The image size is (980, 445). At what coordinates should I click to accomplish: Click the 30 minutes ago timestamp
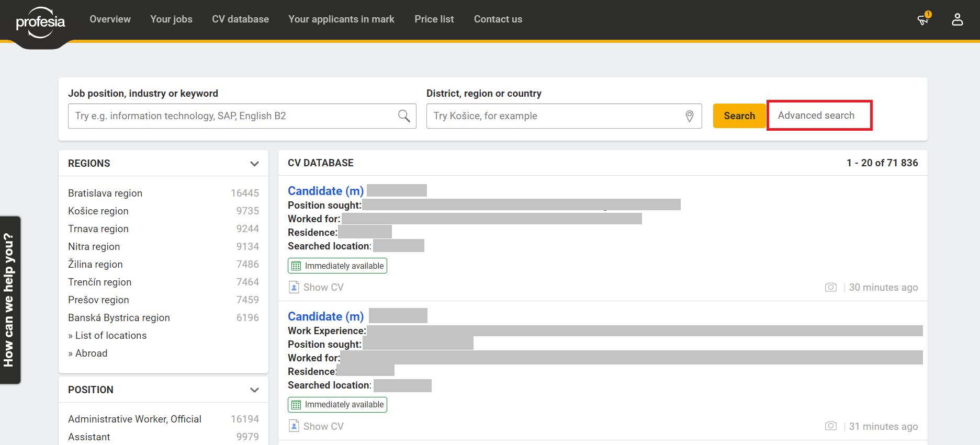883,287
